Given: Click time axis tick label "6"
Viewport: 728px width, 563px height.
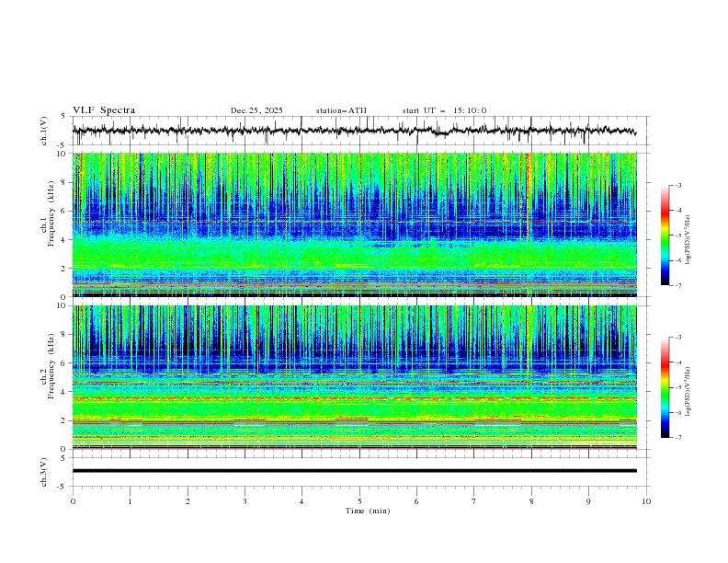Looking at the screenshot, I should [x=416, y=501].
